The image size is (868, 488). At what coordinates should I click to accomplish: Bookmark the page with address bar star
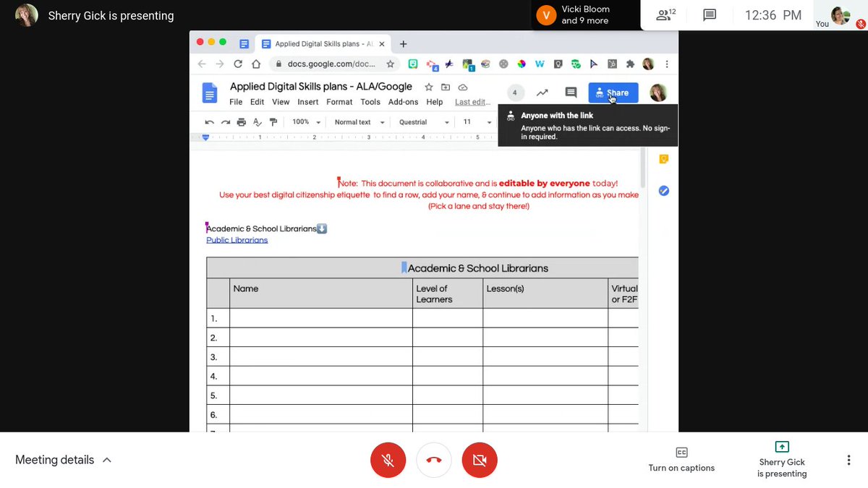coord(391,64)
